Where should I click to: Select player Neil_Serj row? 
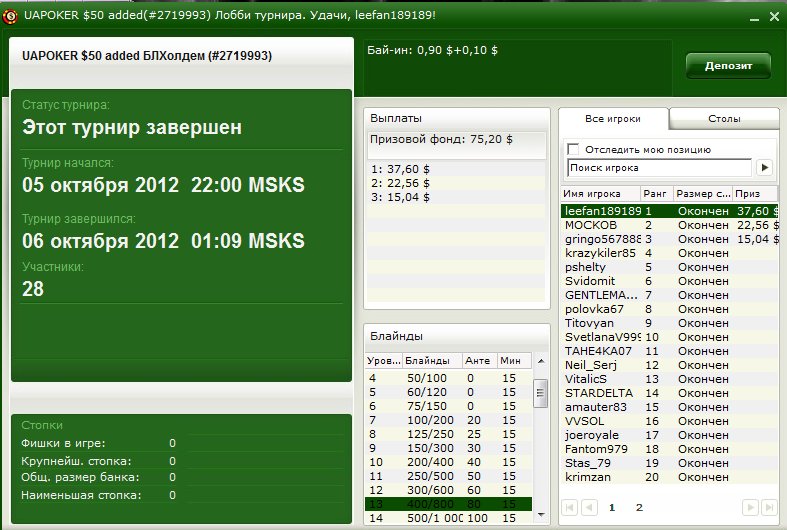670,365
